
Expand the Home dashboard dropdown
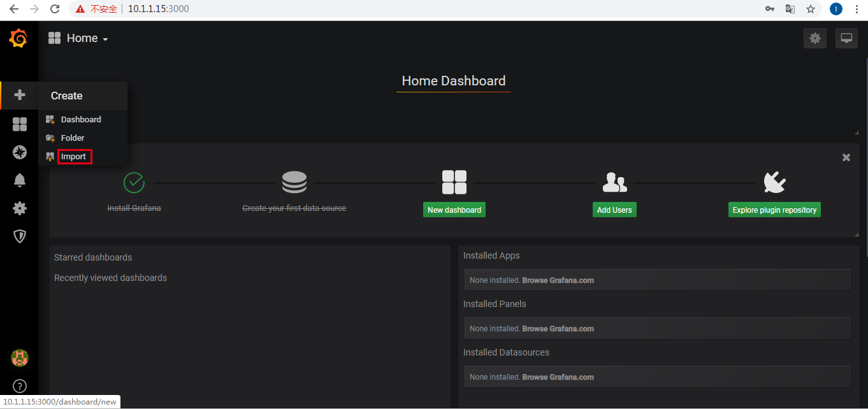click(78, 38)
